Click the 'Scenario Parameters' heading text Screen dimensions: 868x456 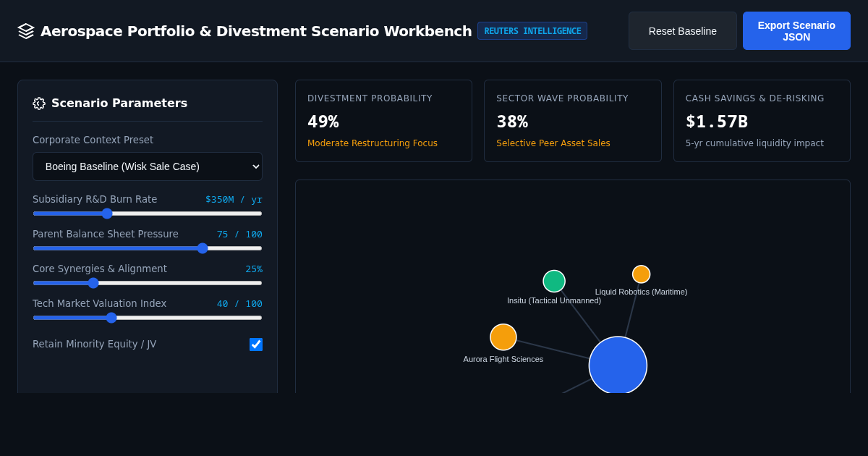(119, 103)
